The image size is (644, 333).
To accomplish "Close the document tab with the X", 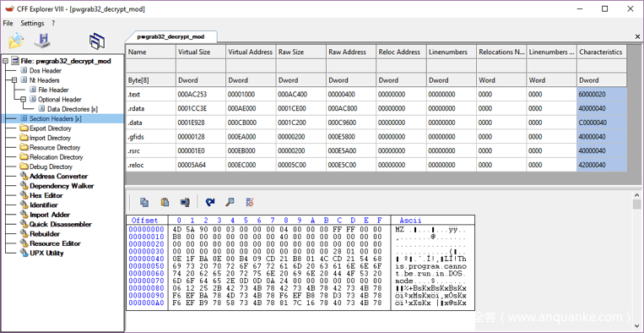I will tap(638, 36).
